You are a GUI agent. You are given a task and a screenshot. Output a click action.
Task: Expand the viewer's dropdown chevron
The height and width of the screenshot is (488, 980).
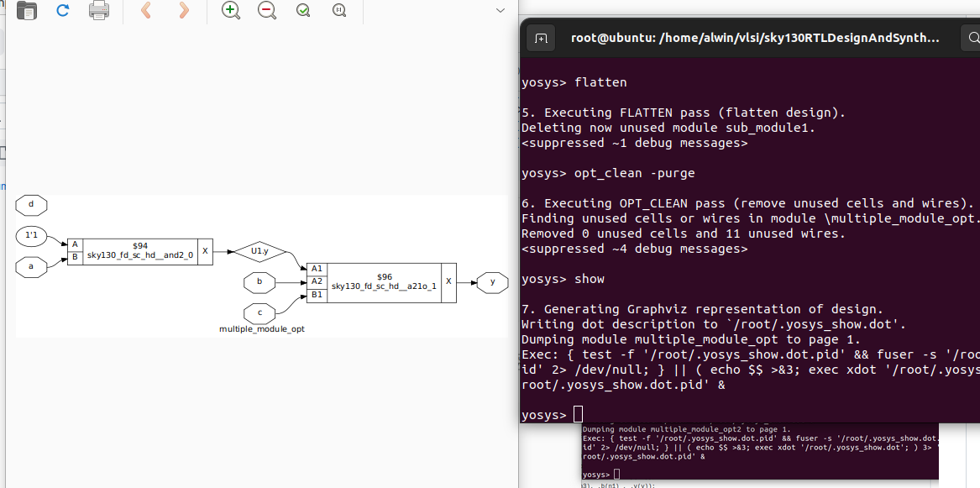[500, 10]
